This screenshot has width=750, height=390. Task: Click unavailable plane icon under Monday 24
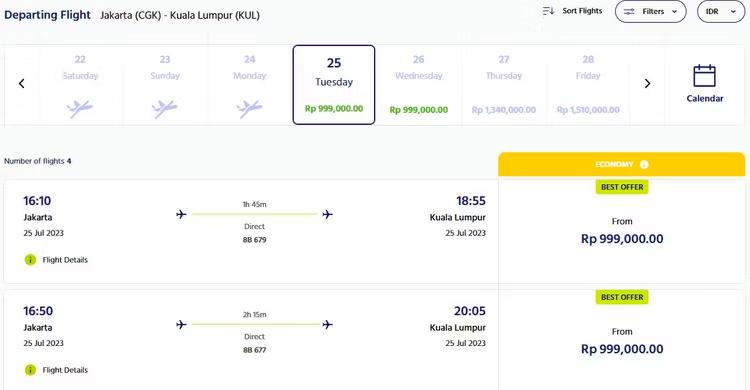click(249, 109)
